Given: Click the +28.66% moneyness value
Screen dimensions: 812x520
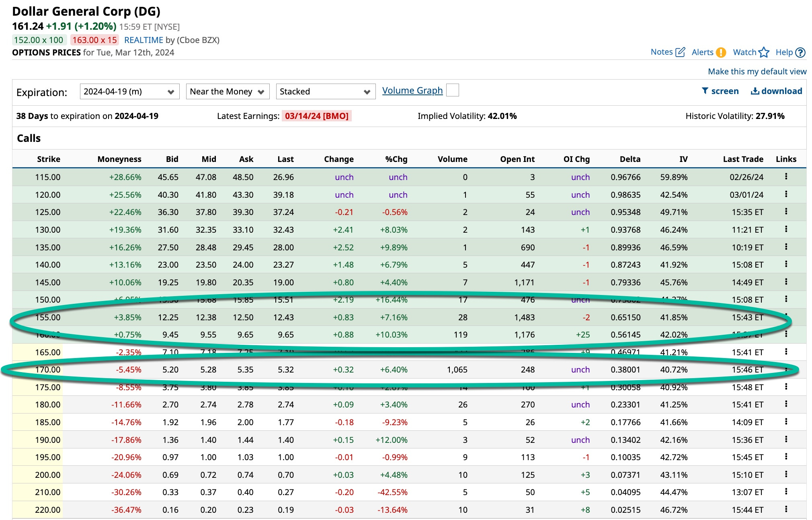Looking at the screenshot, I should pyautogui.click(x=125, y=177).
